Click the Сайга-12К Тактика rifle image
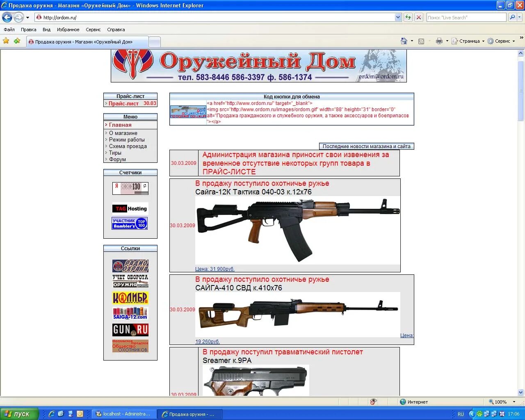The height and width of the screenshot is (420, 525). (298, 230)
